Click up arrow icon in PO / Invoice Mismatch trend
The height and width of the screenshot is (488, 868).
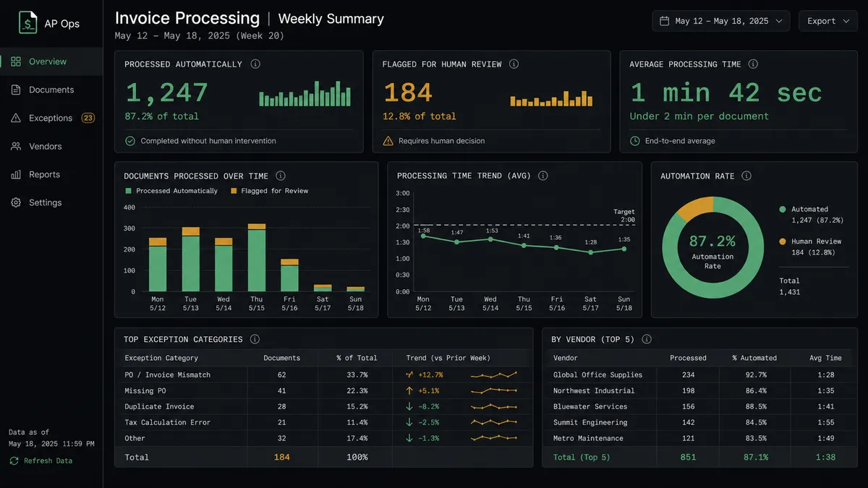(x=409, y=374)
